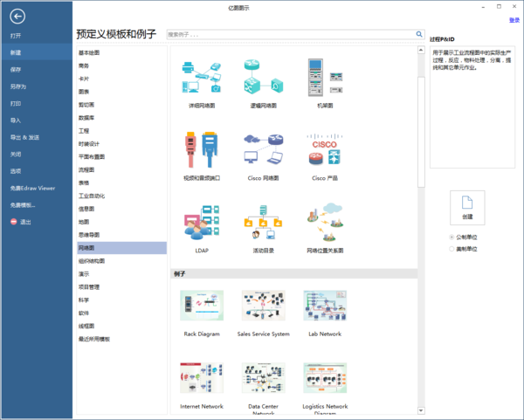Select the 详细网络图 template icon
Screen dimensions: 524x420
pyautogui.click(x=202, y=78)
